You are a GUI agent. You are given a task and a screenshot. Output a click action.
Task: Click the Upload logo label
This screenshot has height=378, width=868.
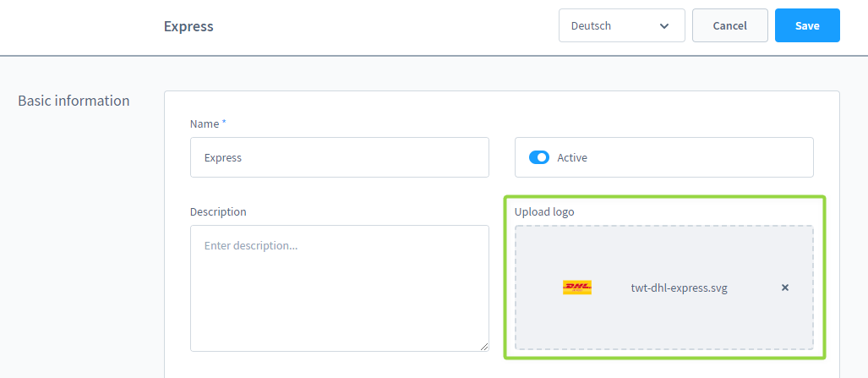click(x=544, y=211)
